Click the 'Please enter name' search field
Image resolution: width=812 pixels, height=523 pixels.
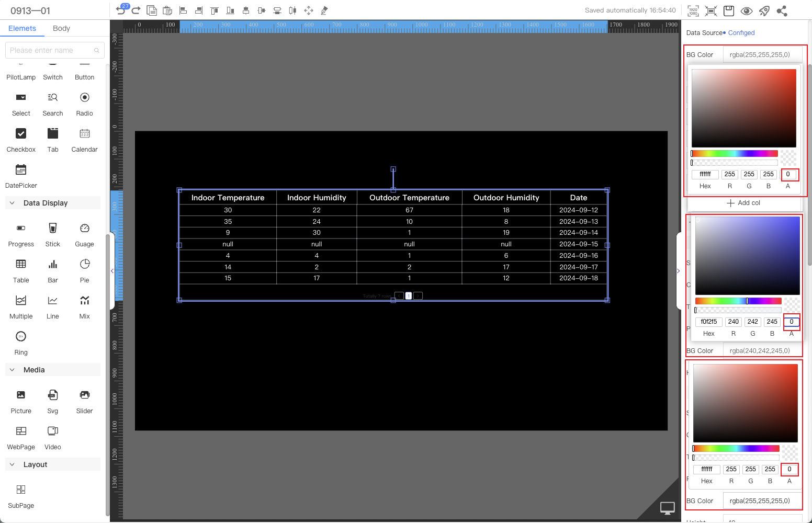coord(50,50)
